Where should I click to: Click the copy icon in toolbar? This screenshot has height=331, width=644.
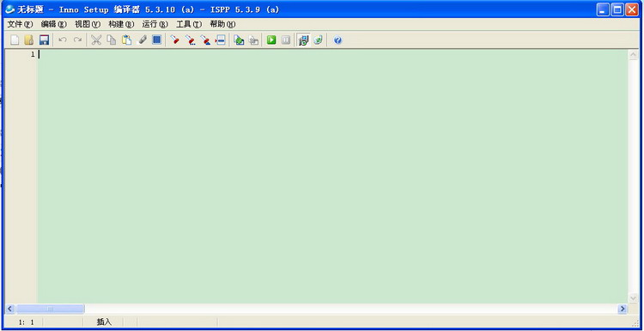tap(112, 40)
